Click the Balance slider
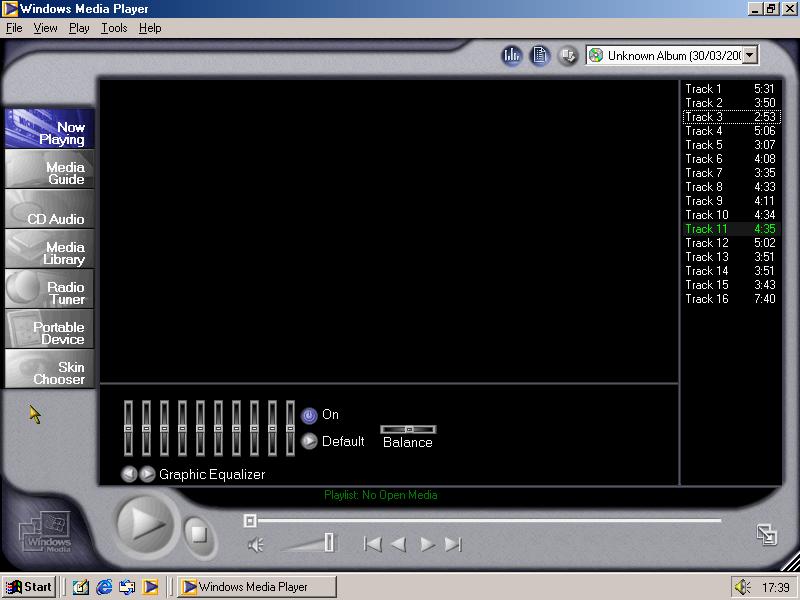Viewport: 800px width, 600px height. pos(408,429)
